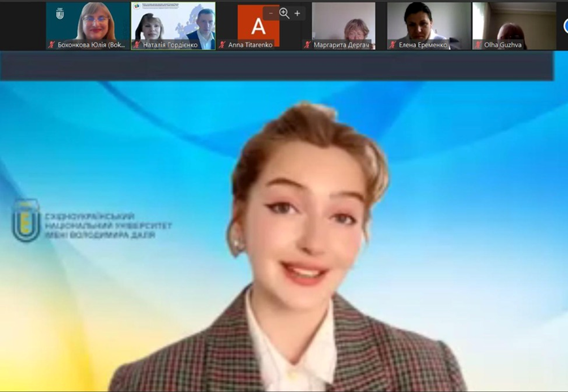The height and width of the screenshot is (392, 568).
Task: Click the Маргарита Дергач name label
Action: point(343,45)
